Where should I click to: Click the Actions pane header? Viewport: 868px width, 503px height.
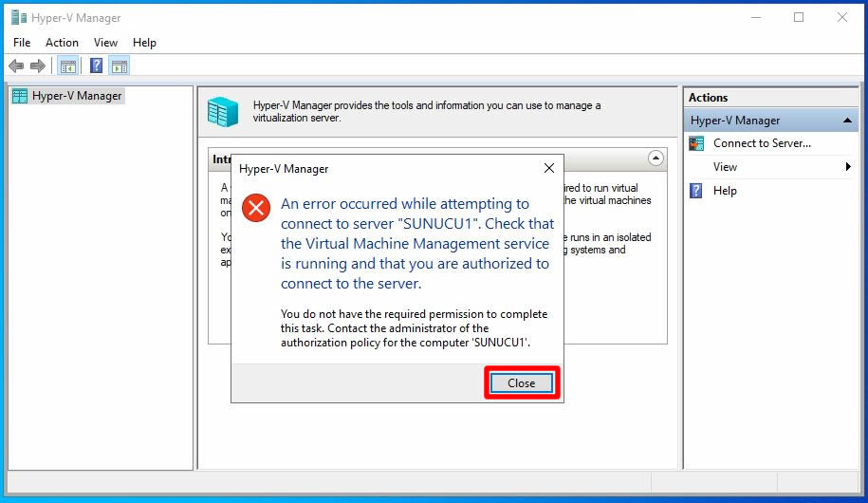click(x=771, y=98)
